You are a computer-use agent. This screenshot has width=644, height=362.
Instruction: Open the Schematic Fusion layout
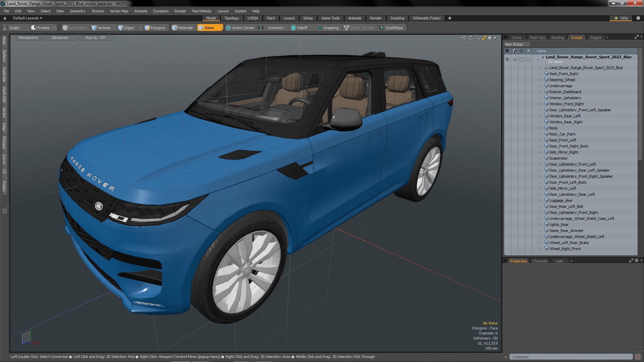[427, 18]
